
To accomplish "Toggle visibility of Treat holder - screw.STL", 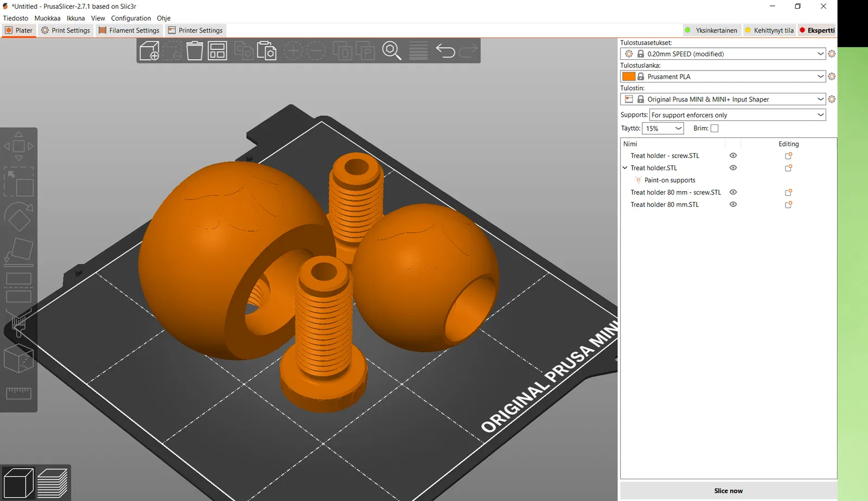I will click(733, 156).
